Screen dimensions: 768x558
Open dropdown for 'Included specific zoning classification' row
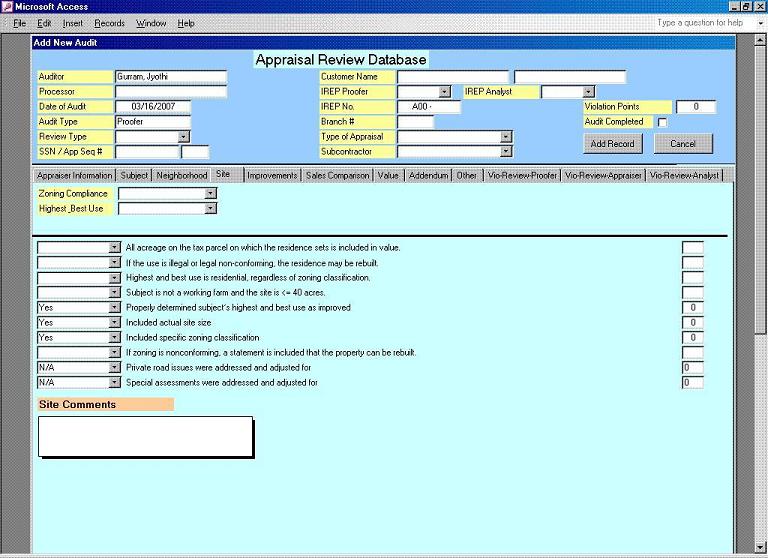pyautogui.click(x=114, y=338)
